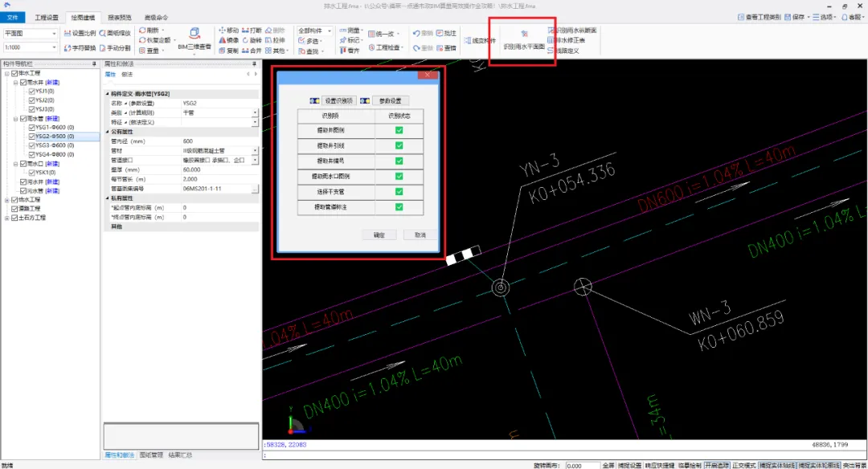Open the 管材 material dropdown arrow
The image size is (868, 469).
(255, 150)
